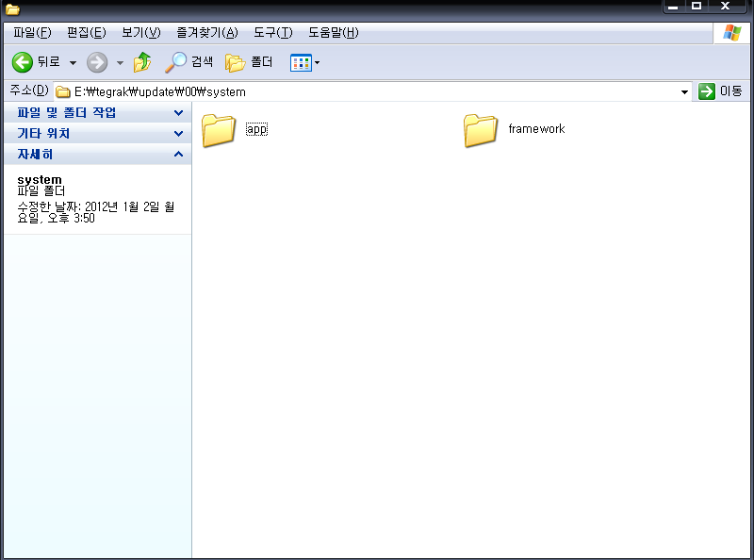The height and width of the screenshot is (560, 754).
Task: Click the Views icon in toolbar
Action: tap(300, 62)
